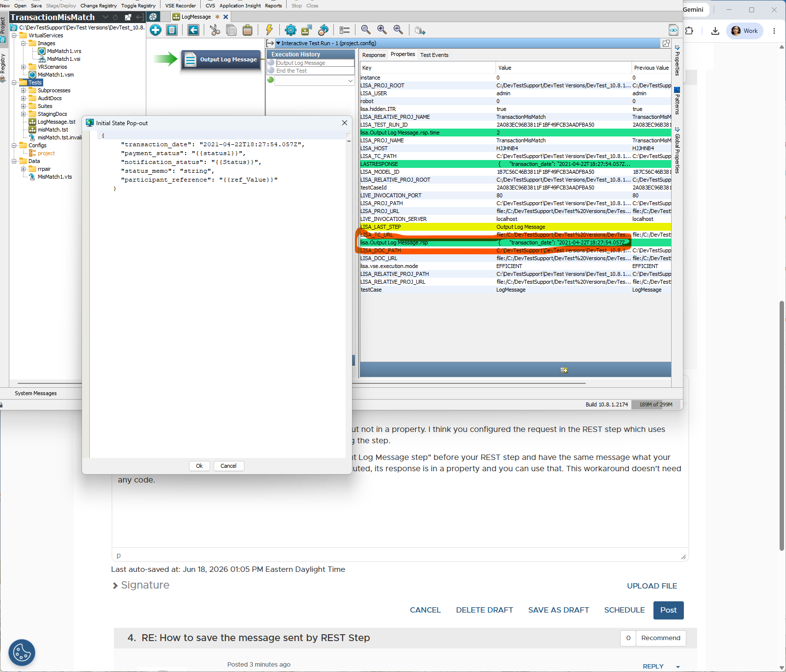Select the lisa.Output Log Message.rsp property row
Screen dimensions: 786x672
pos(515,242)
